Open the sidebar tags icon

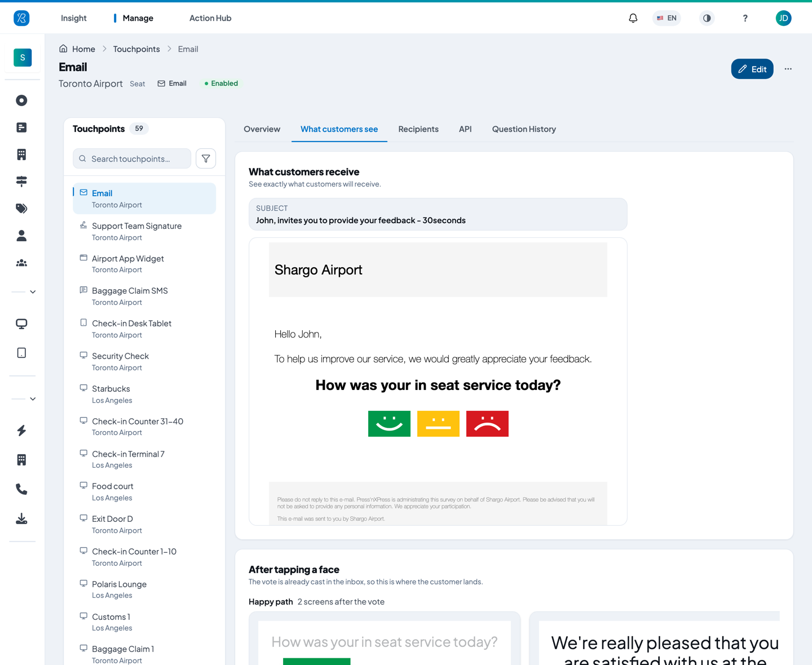(x=21, y=209)
